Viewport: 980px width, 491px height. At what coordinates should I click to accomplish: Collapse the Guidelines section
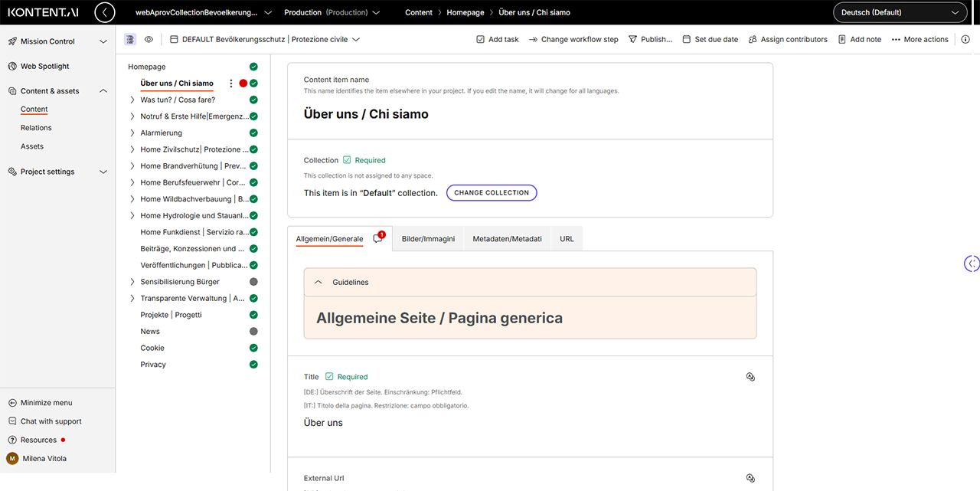319,283
